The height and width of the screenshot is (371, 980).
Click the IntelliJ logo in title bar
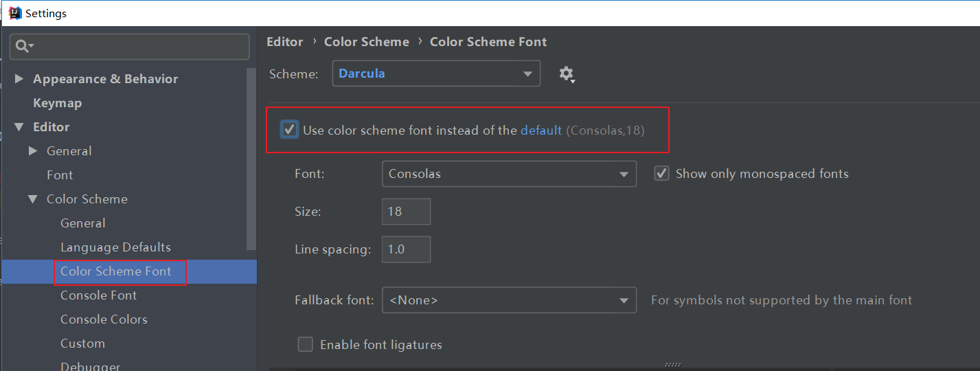[x=14, y=13]
